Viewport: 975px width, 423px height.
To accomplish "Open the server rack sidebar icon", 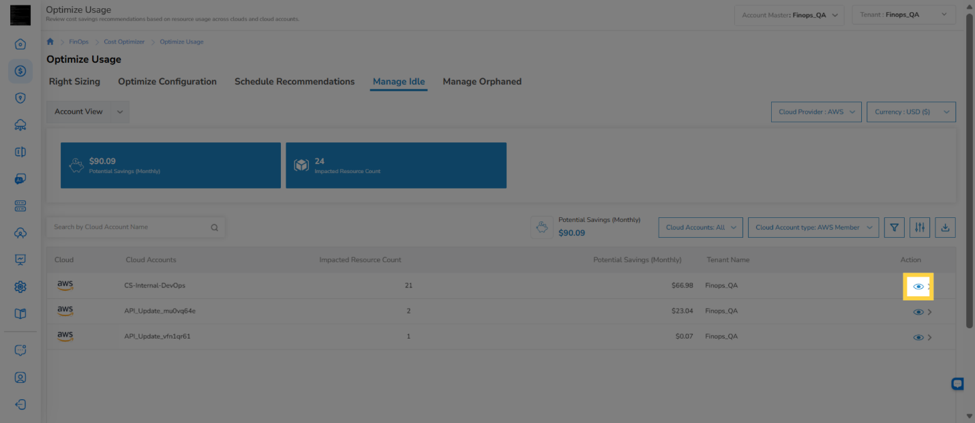I will 20,206.
